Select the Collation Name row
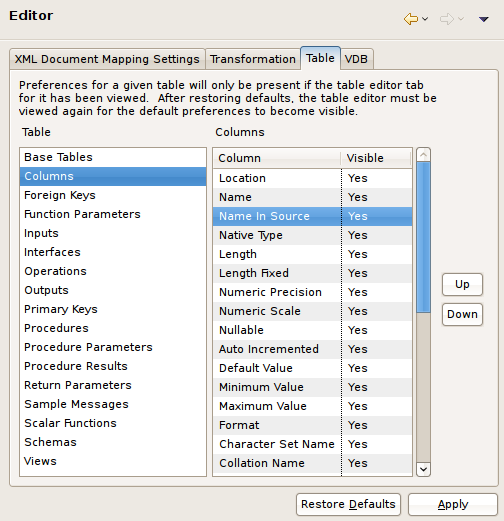504x521 pixels. pos(313,463)
